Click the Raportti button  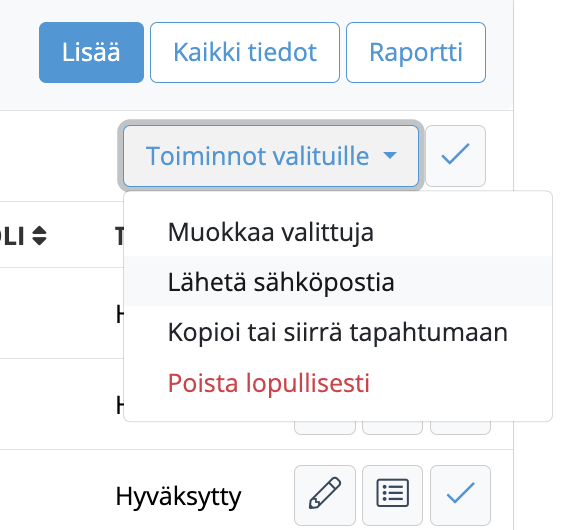click(416, 53)
